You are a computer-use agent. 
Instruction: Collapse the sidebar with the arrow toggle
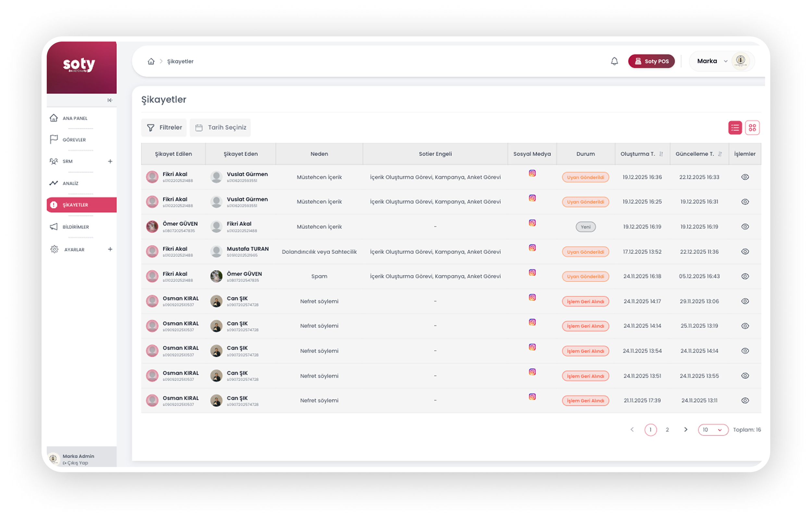(x=110, y=100)
